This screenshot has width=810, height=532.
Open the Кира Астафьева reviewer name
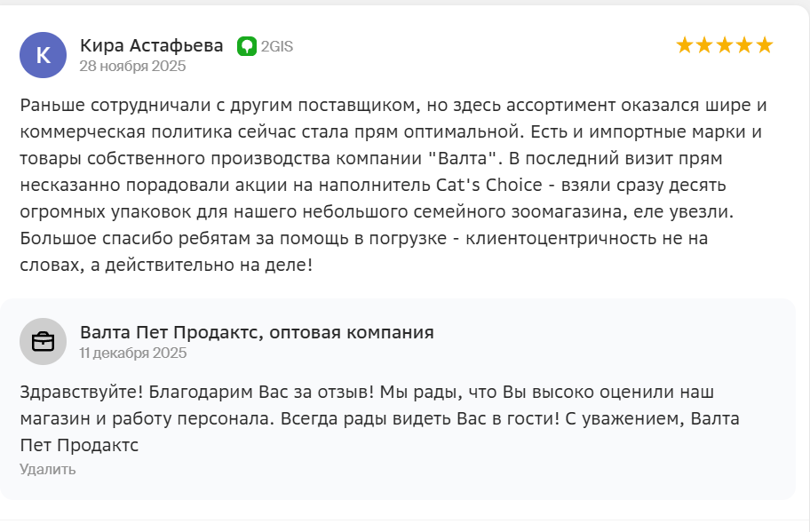152,45
